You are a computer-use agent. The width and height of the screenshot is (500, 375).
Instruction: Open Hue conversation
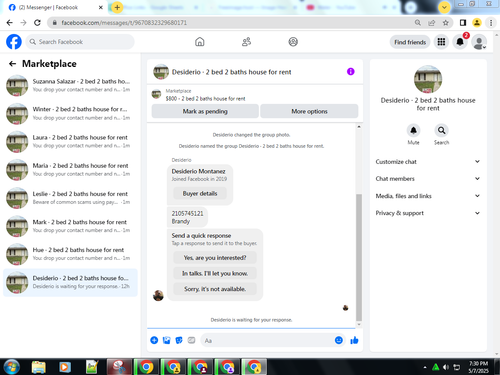tap(70, 254)
